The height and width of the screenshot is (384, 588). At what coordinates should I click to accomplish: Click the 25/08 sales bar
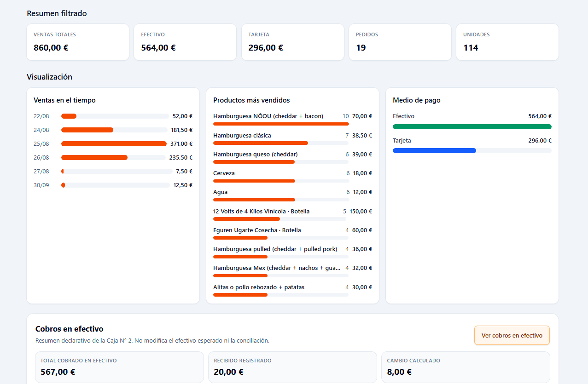point(114,143)
